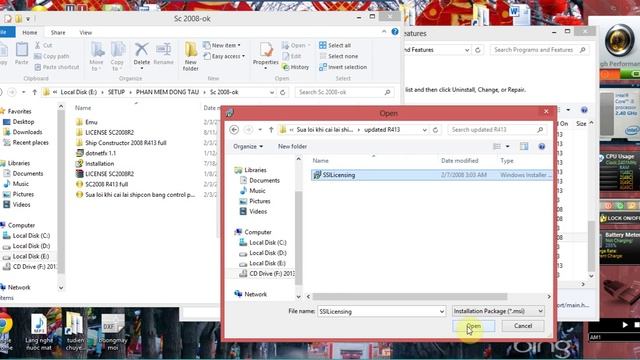640x360 pixels.
Task: Select SSILicensing installer file
Action: [431, 175]
